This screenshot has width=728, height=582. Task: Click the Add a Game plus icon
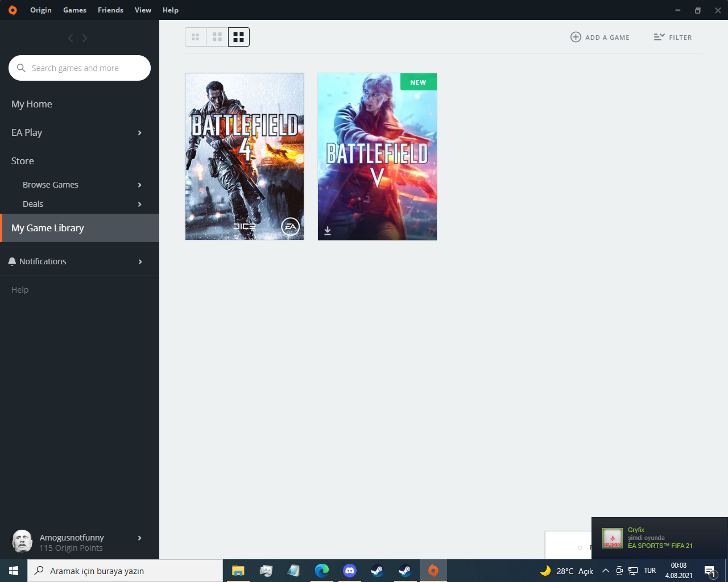coord(576,37)
